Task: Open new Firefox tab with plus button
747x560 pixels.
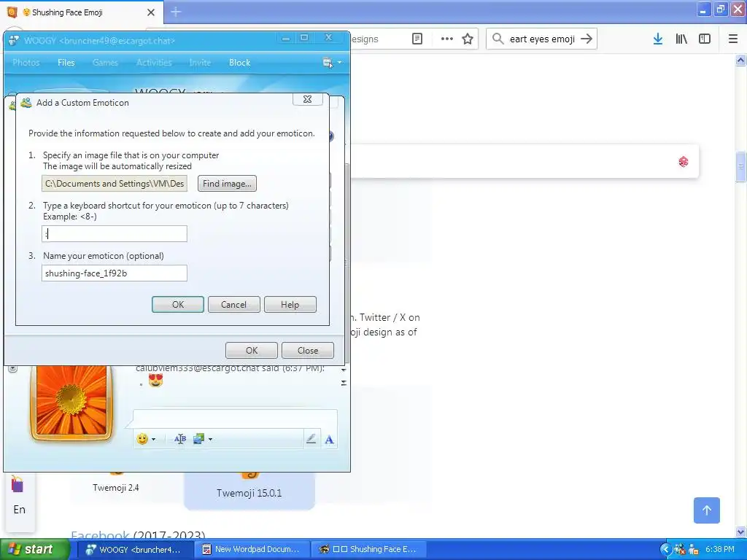Action: [176, 12]
